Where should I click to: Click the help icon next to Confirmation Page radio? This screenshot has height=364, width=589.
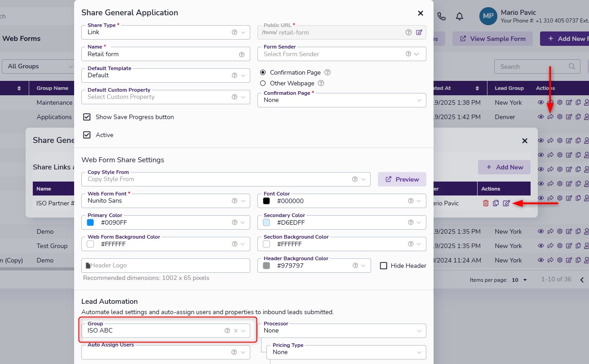coord(328,72)
